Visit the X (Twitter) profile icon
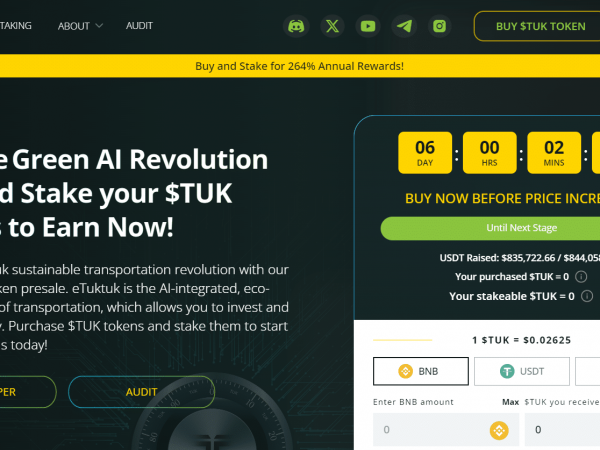Image resolution: width=600 pixels, height=450 pixels. point(332,26)
